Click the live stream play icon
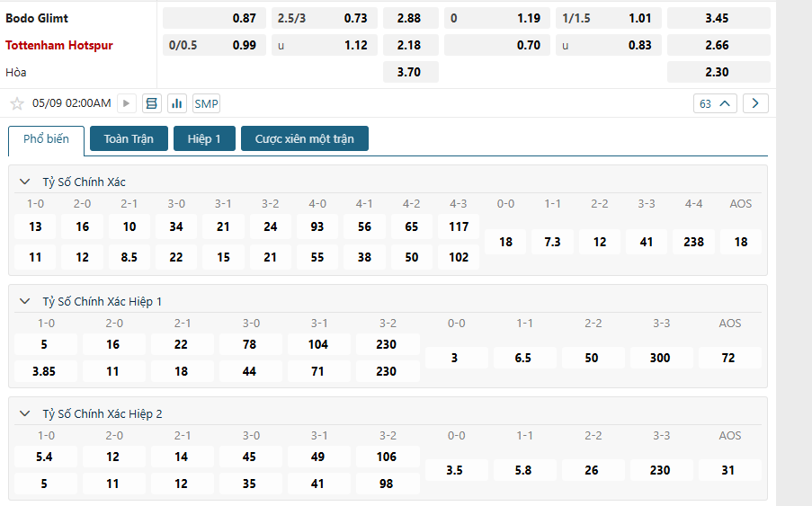This screenshot has height=506, width=812. pos(126,103)
